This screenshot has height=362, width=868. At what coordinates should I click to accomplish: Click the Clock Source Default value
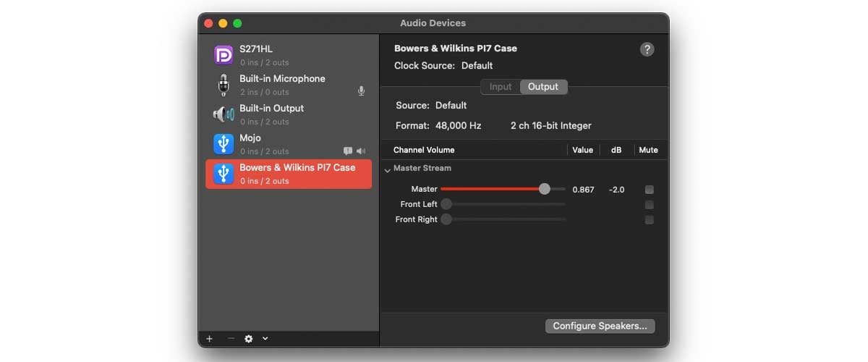(x=477, y=66)
